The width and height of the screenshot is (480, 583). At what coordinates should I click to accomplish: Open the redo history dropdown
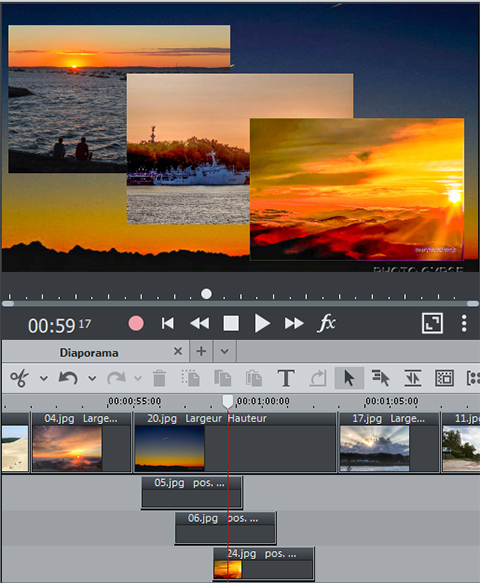coord(138,379)
